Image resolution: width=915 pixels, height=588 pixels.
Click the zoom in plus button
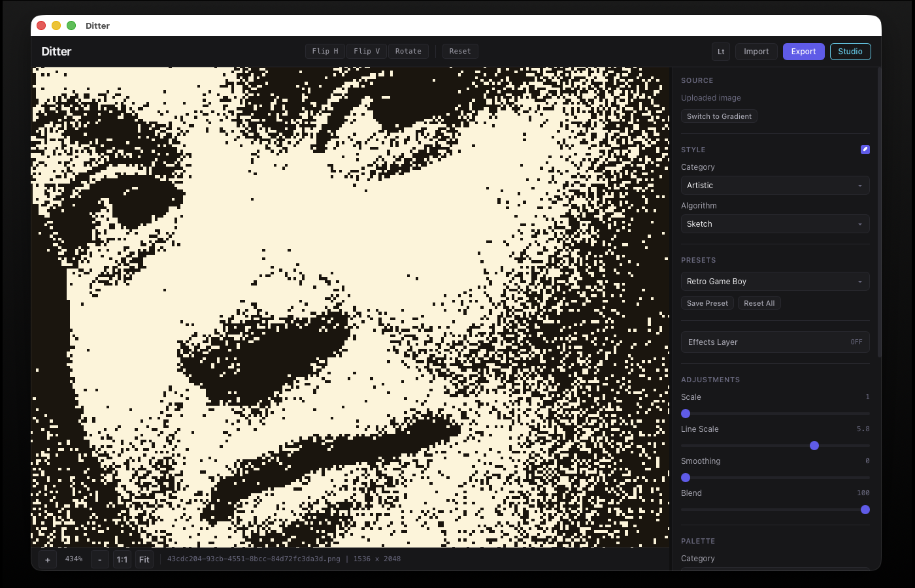[48, 560]
